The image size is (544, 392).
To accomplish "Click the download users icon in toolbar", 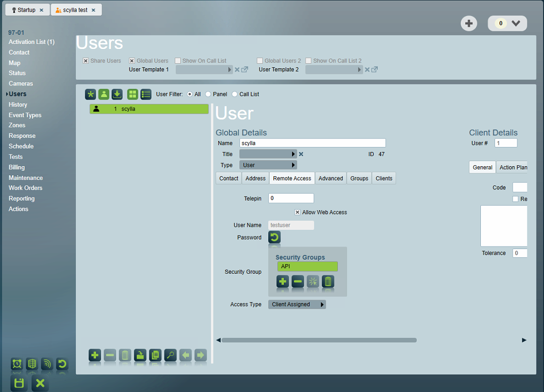I will tap(117, 94).
